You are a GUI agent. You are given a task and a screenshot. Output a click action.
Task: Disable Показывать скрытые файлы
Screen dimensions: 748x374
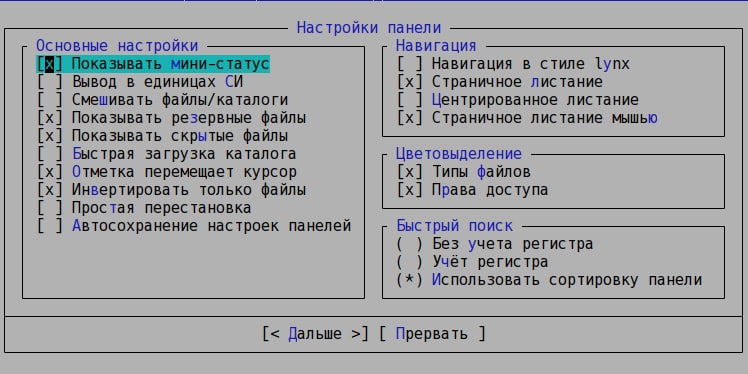(x=162, y=136)
